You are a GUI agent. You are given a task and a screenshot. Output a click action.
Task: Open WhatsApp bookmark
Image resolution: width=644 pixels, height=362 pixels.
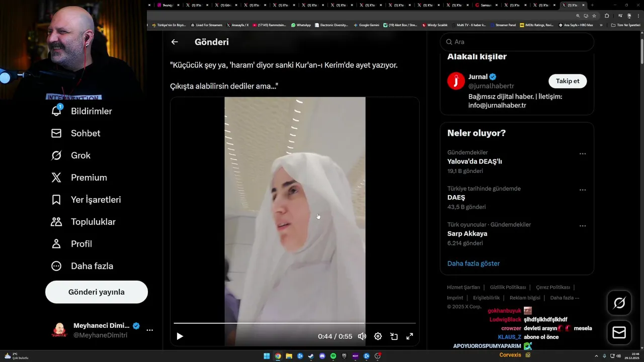301,25
